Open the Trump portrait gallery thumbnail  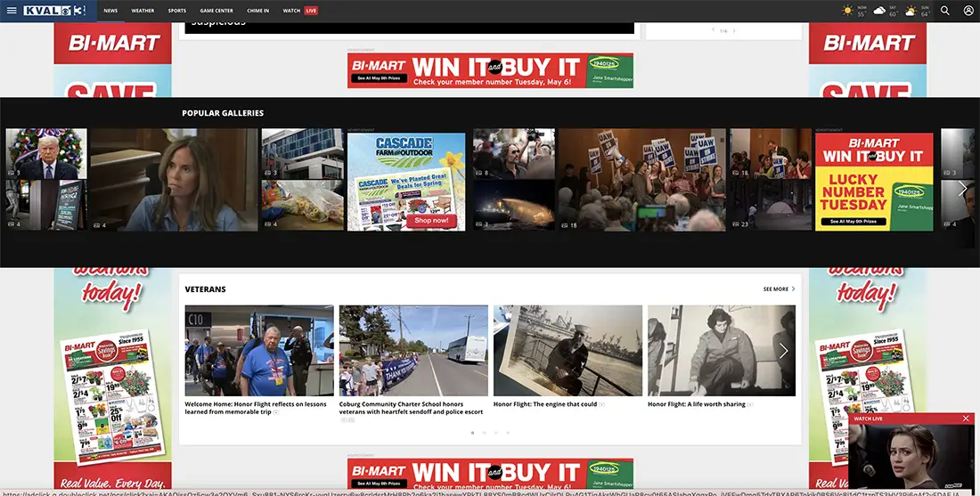tap(46, 154)
